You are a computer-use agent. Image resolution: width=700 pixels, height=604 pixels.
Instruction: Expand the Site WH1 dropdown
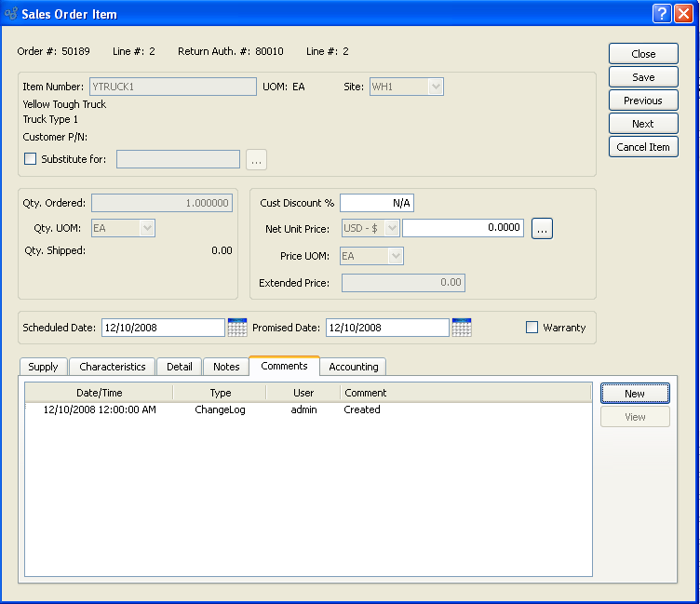435,87
